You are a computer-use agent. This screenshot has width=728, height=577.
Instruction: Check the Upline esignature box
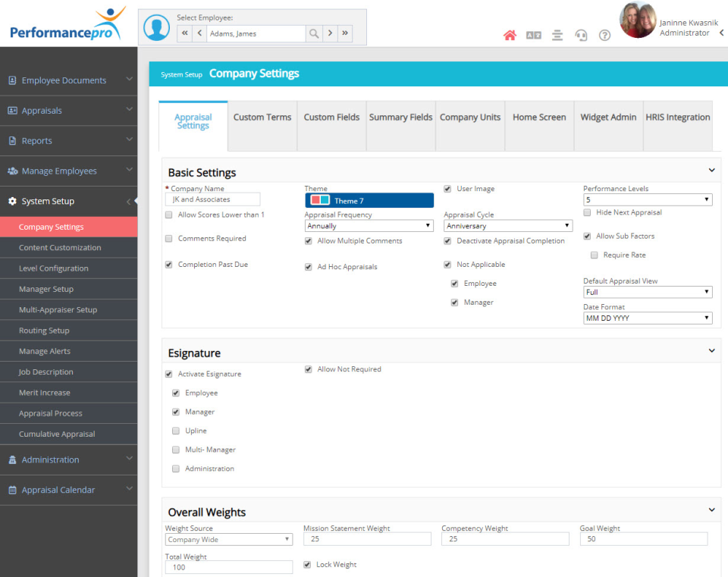pyautogui.click(x=176, y=431)
